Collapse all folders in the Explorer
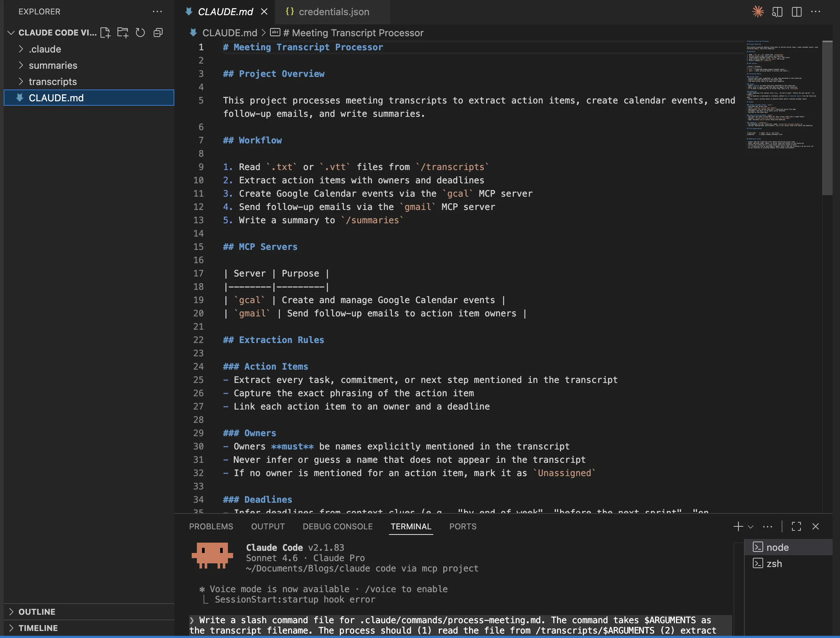Image resolution: width=840 pixels, height=638 pixels. (x=158, y=32)
